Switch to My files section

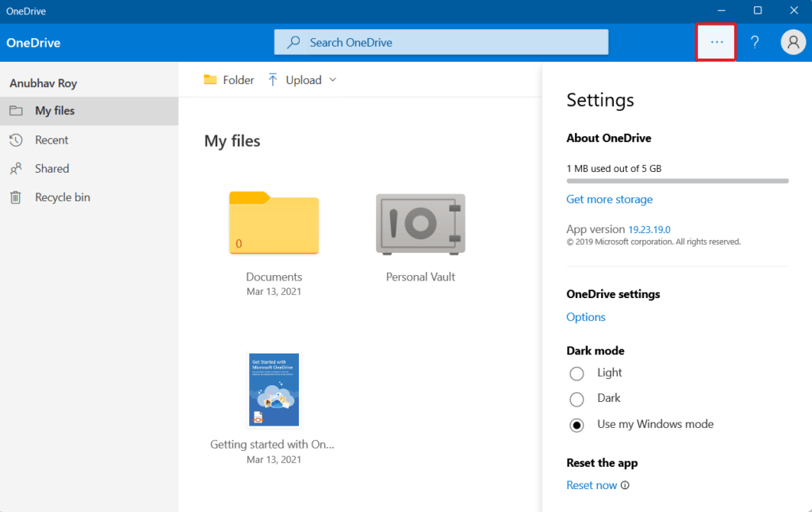(x=55, y=111)
